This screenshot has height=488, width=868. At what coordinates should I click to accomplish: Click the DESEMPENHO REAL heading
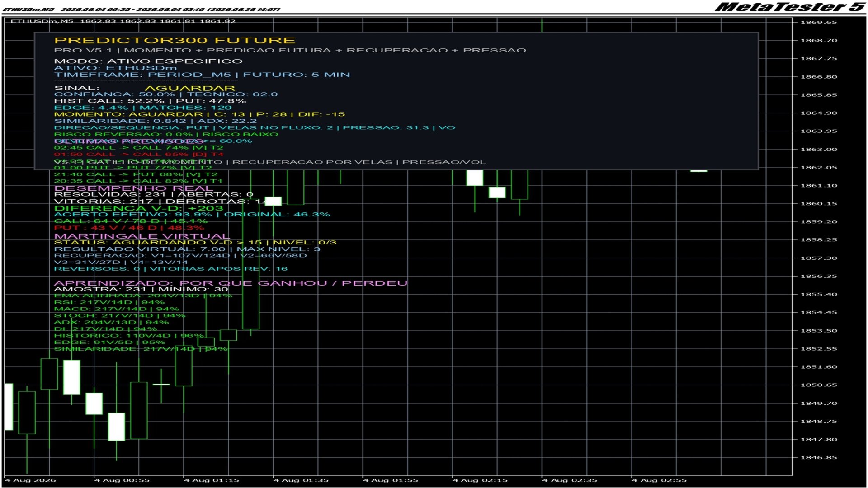coord(134,188)
